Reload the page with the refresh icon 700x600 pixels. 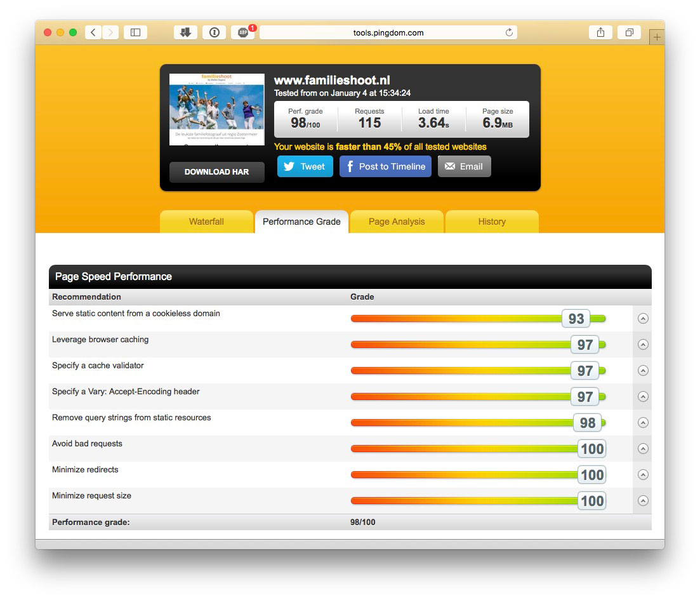[x=509, y=32]
